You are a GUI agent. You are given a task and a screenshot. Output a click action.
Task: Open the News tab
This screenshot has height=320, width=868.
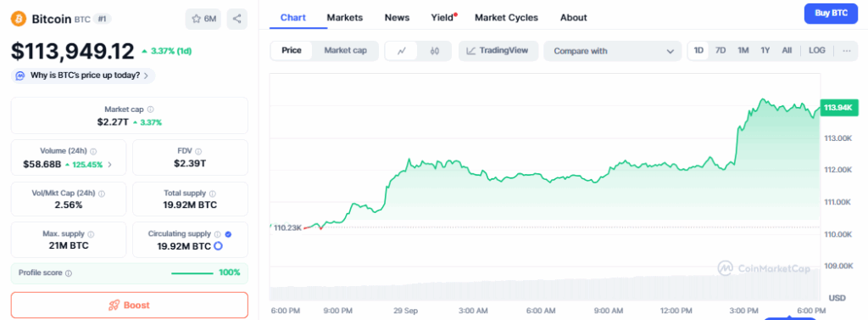pyautogui.click(x=397, y=17)
